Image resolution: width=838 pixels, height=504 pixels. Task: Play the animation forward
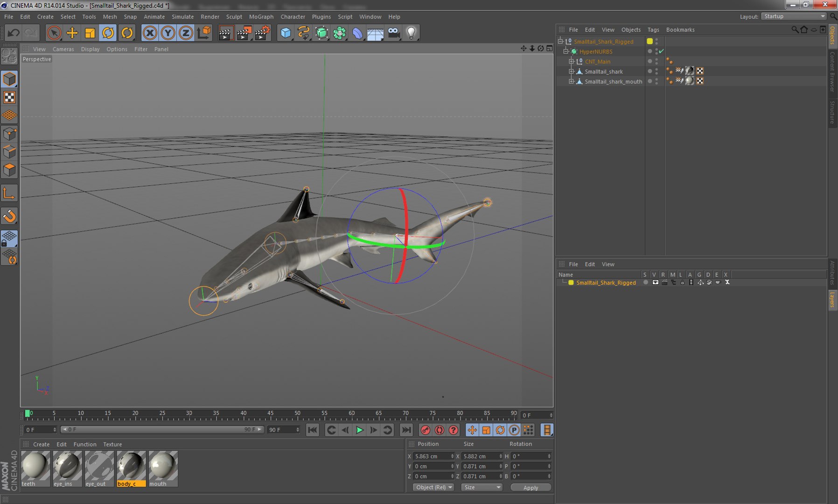[x=359, y=430]
